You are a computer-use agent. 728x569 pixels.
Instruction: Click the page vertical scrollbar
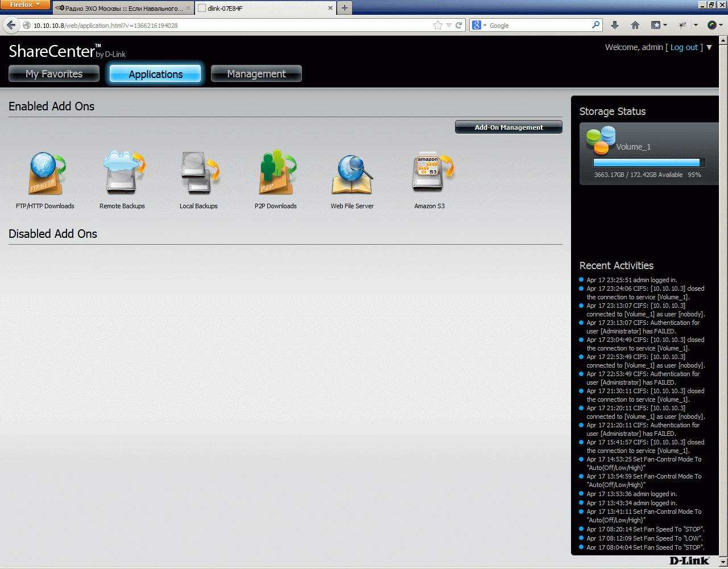(723, 302)
